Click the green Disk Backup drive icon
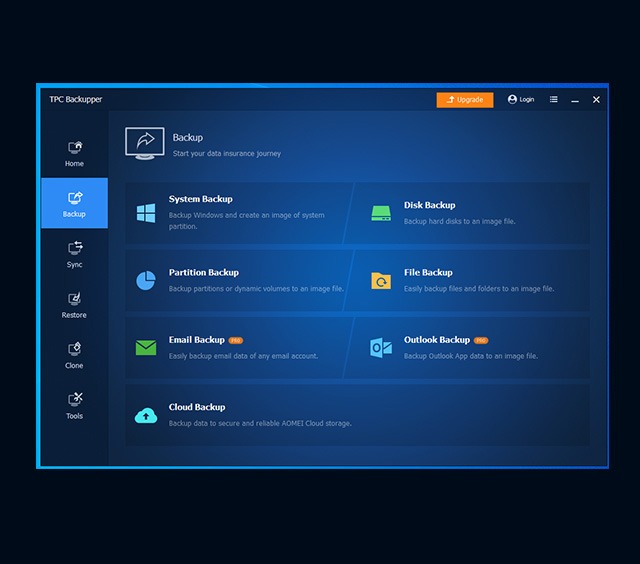Screen dimensions: 640x564 (381, 213)
